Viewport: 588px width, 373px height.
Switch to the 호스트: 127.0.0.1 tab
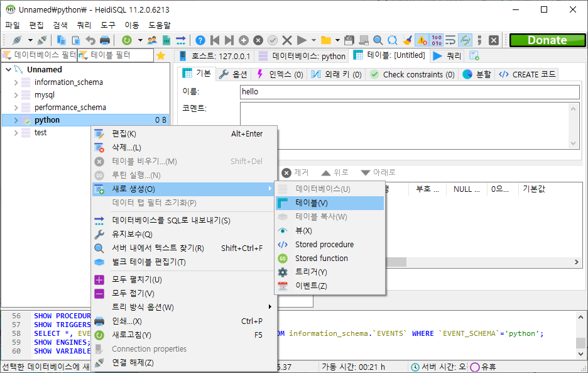[215, 56]
